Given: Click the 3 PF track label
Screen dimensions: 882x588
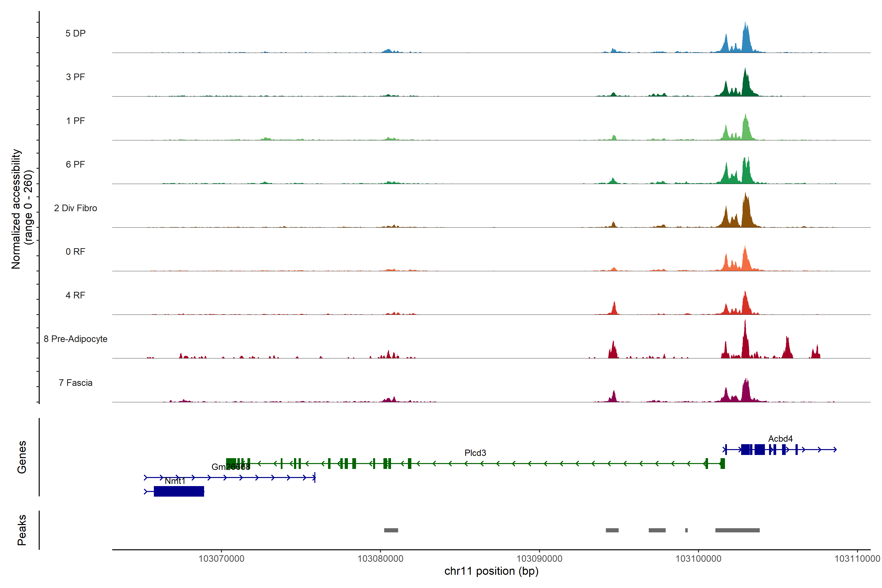Looking at the screenshot, I should coord(75,77).
